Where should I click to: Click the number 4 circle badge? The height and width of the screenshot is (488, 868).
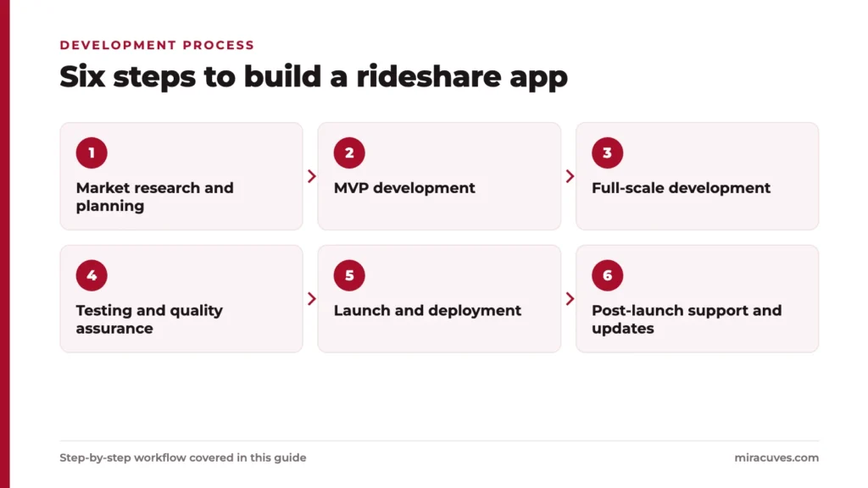point(92,275)
